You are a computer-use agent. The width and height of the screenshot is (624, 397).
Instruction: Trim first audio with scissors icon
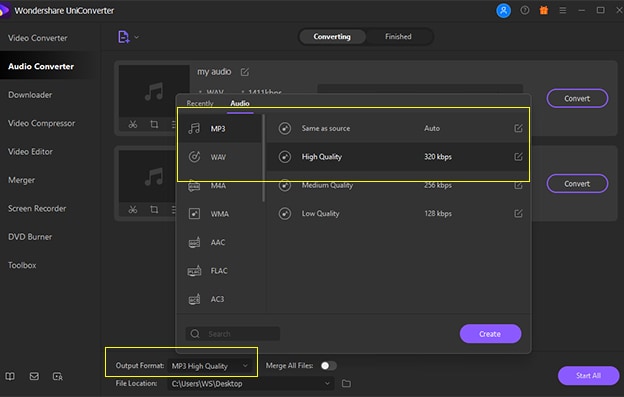pos(133,125)
